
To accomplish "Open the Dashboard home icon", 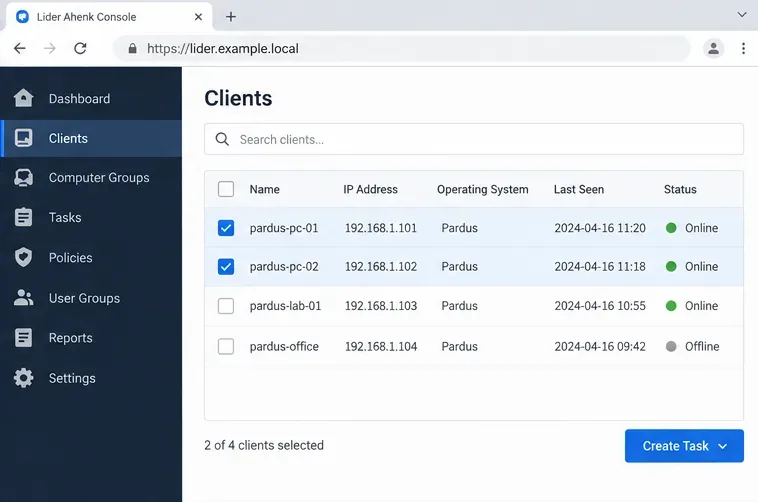I will [x=23, y=98].
